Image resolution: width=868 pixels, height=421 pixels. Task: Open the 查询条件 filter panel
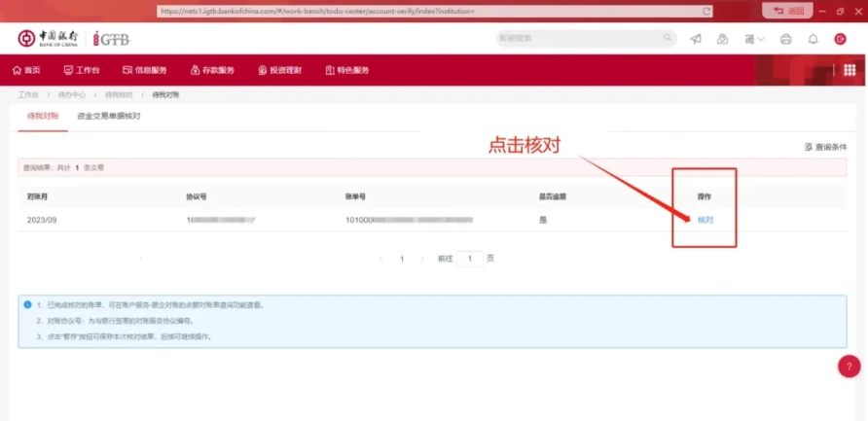826,147
